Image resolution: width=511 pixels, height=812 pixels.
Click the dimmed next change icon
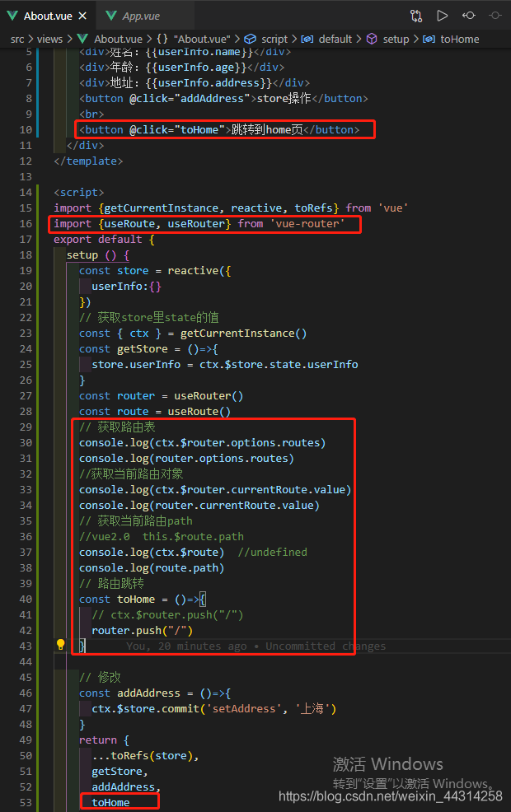pyautogui.click(x=495, y=16)
